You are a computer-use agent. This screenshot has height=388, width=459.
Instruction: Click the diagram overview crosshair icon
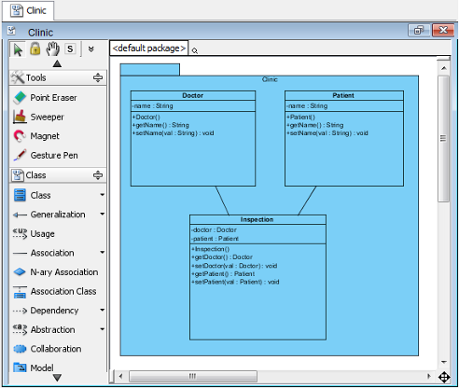(x=444, y=377)
